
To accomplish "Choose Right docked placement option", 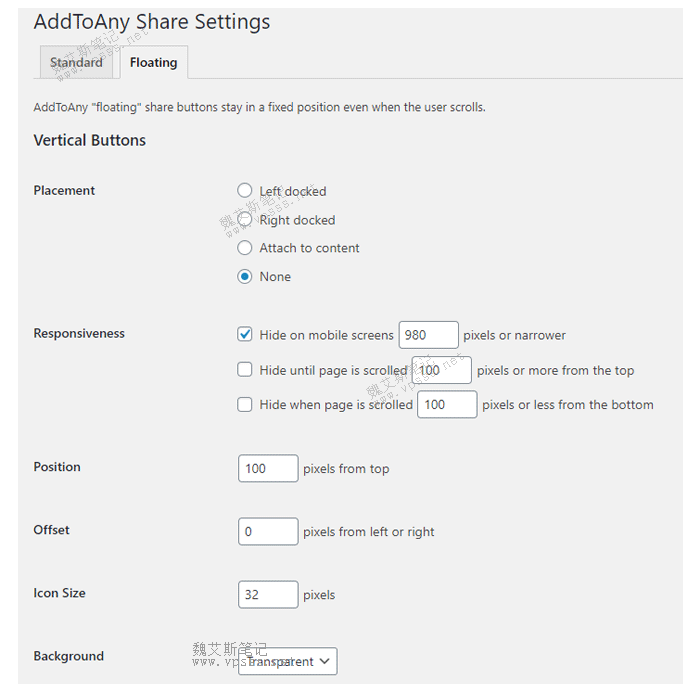I will [x=245, y=219].
